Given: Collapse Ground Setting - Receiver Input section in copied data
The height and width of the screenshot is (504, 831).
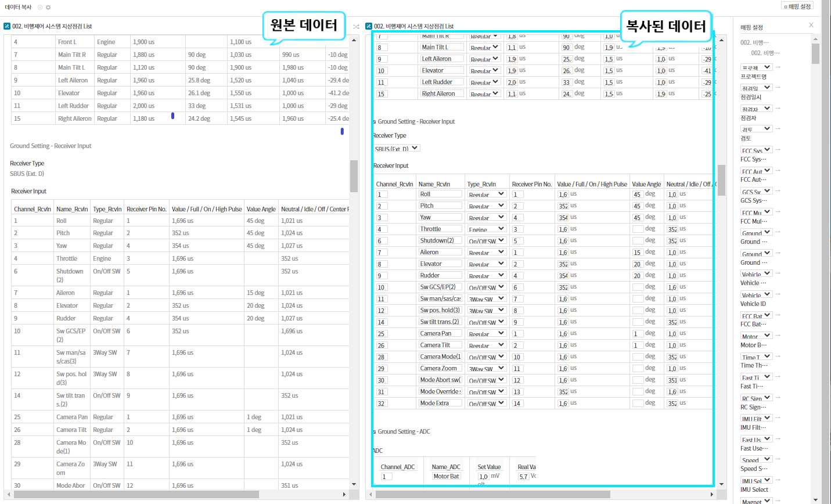Looking at the screenshot, I should [374, 122].
